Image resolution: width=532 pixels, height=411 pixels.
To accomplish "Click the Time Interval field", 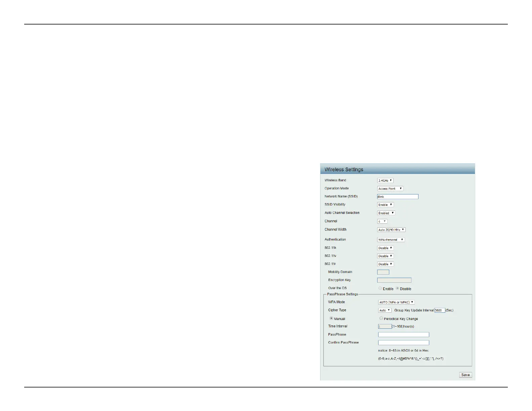I will pos(385,326).
